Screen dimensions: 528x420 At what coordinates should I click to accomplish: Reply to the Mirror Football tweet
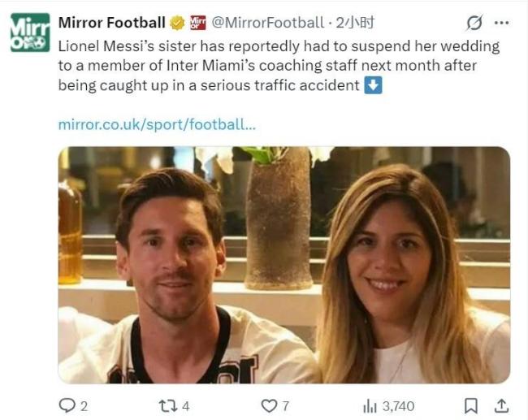67,405
